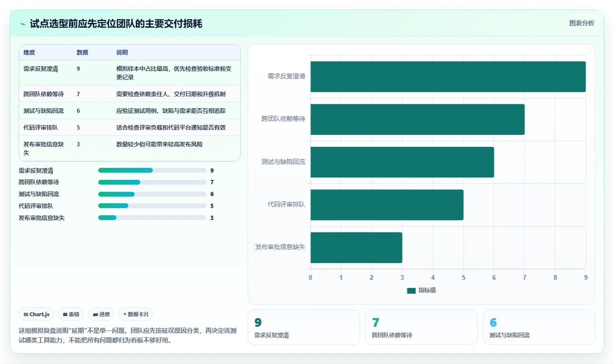Click the 需求反复澄清 chart bar

[x=448, y=77]
